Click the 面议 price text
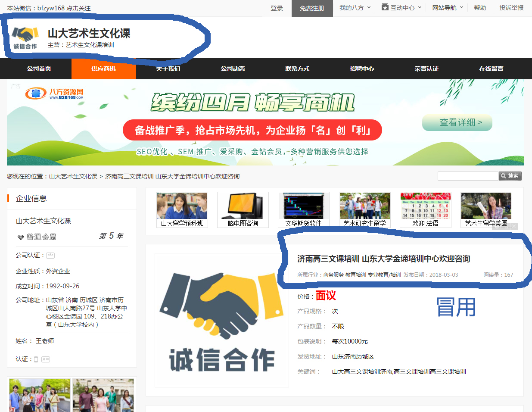Viewport: 532px width, 412px height. pyautogui.click(x=326, y=296)
